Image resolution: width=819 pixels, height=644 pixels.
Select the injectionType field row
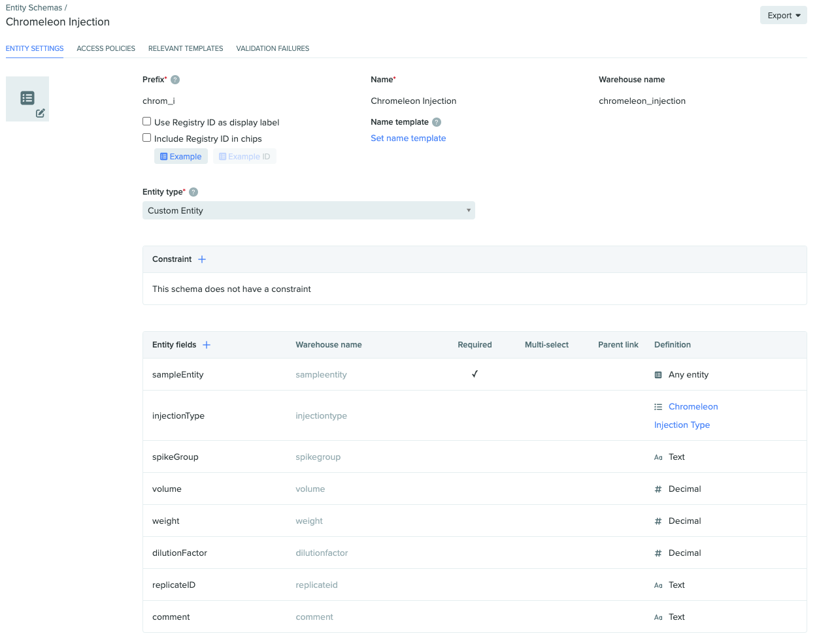click(475, 416)
